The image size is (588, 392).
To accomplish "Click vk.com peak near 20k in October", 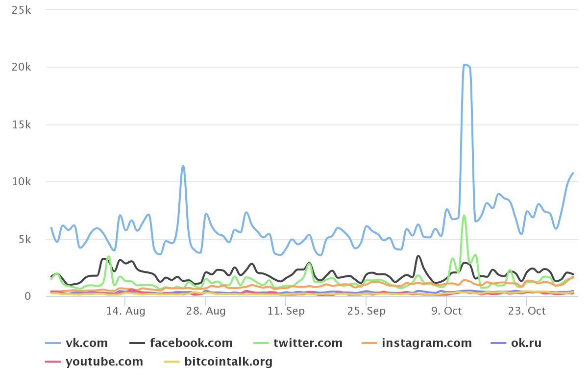I will click(465, 65).
